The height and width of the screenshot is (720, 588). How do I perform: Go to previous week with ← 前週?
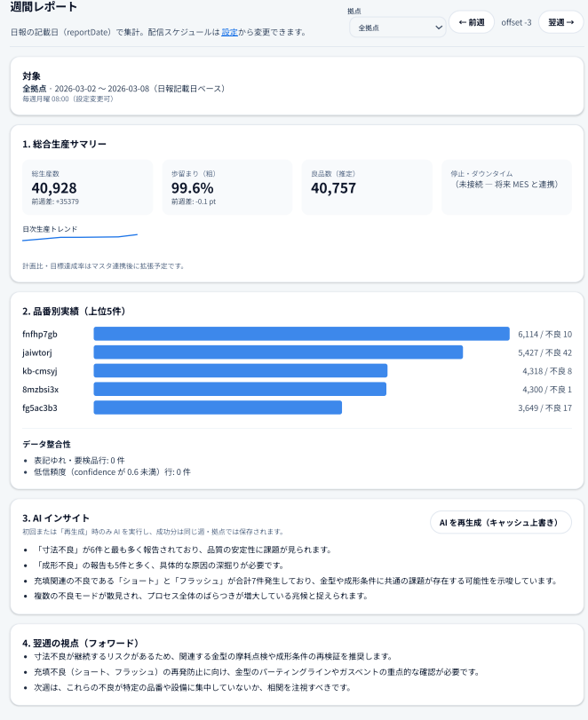point(471,22)
